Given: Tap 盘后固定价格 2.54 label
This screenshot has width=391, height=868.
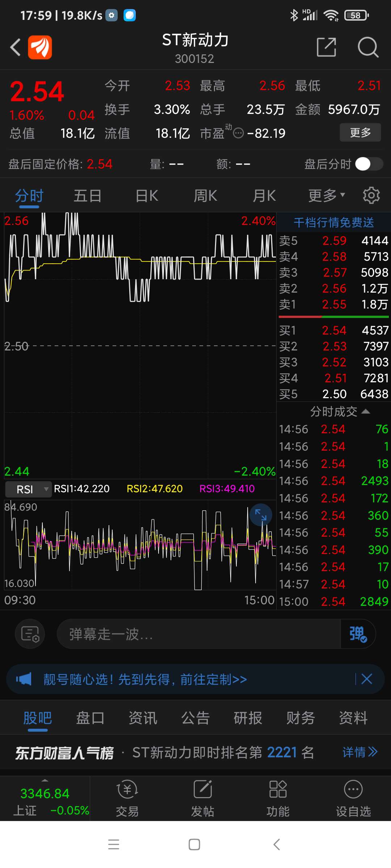Looking at the screenshot, I should point(60,164).
